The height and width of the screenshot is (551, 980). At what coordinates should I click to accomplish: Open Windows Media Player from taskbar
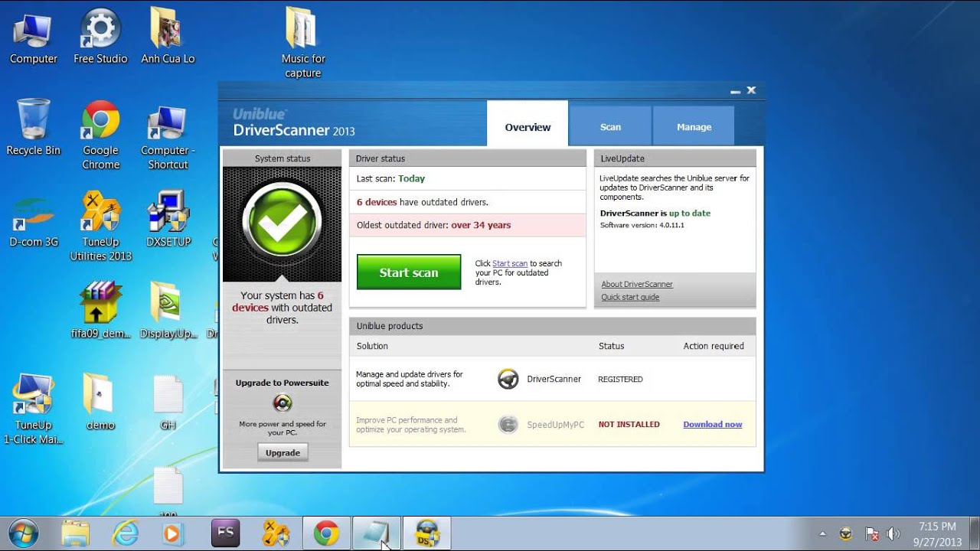[173, 533]
